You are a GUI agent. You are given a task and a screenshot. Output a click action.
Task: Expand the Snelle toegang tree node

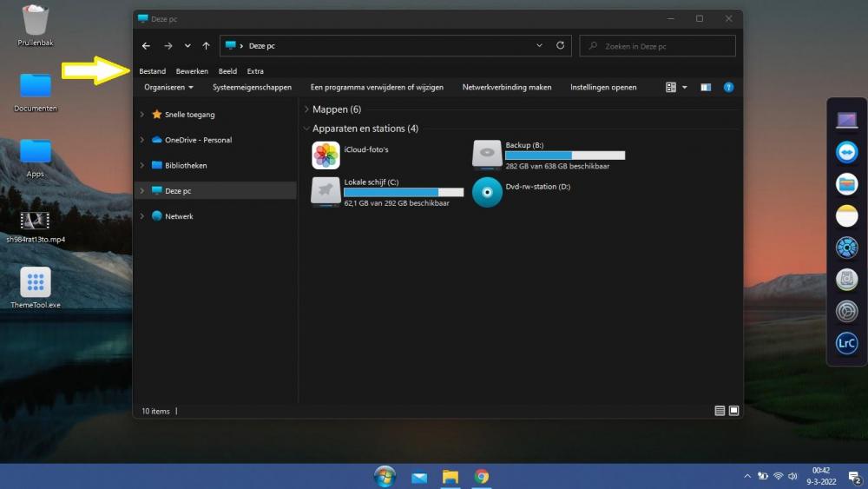pos(142,115)
